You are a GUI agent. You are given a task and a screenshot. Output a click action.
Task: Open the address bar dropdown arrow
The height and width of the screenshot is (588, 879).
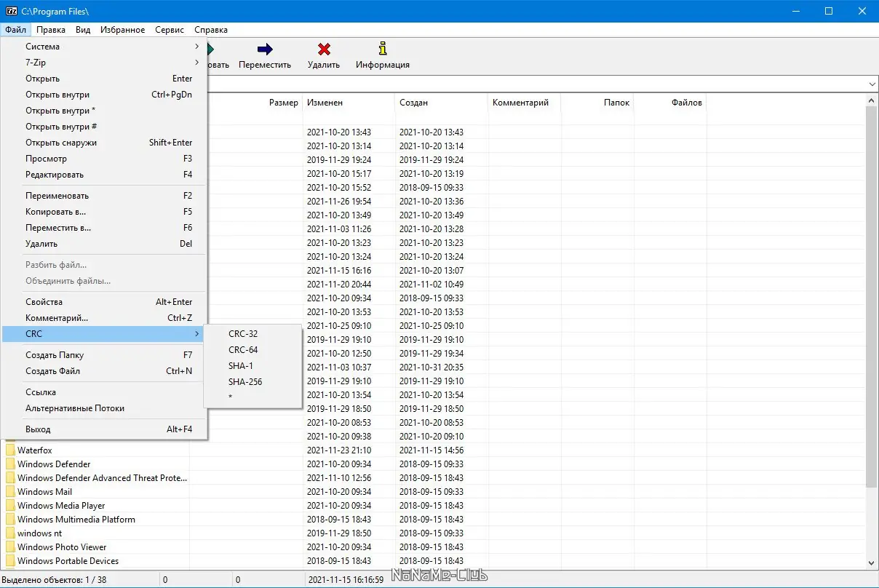pyautogui.click(x=872, y=84)
